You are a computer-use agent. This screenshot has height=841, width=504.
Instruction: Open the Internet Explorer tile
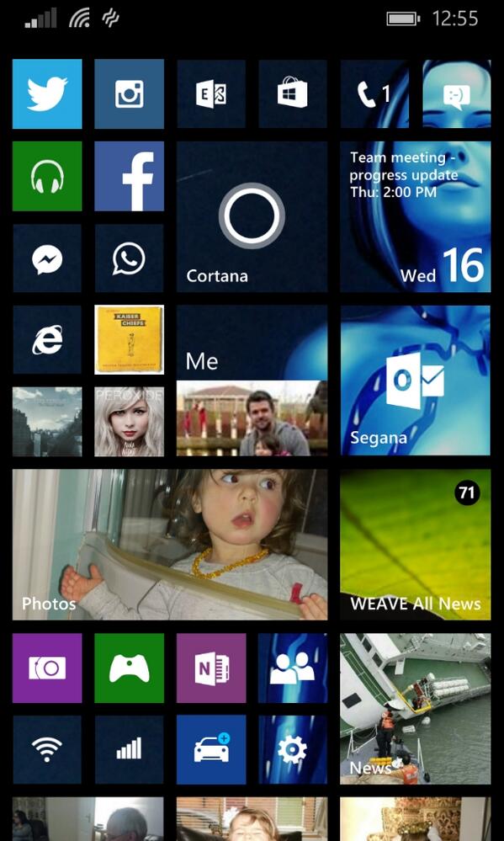click(47, 340)
